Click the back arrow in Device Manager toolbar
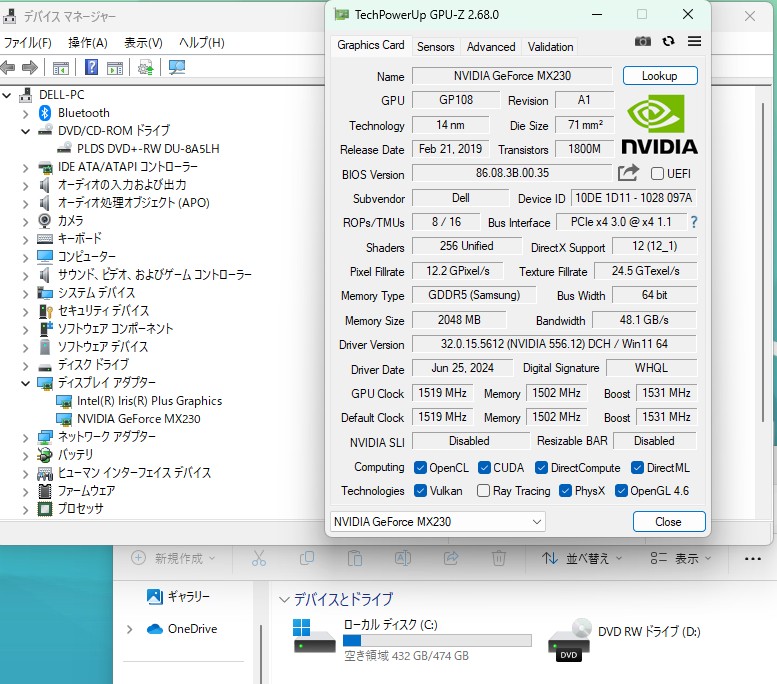The width and height of the screenshot is (777, 684). click(8, 67)
